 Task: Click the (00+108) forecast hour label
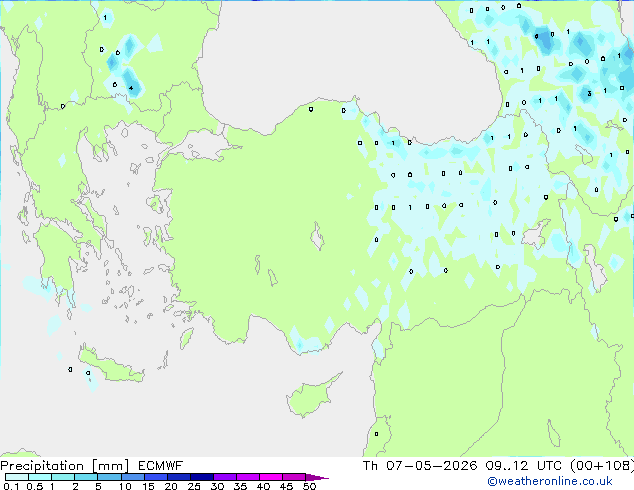602,466
